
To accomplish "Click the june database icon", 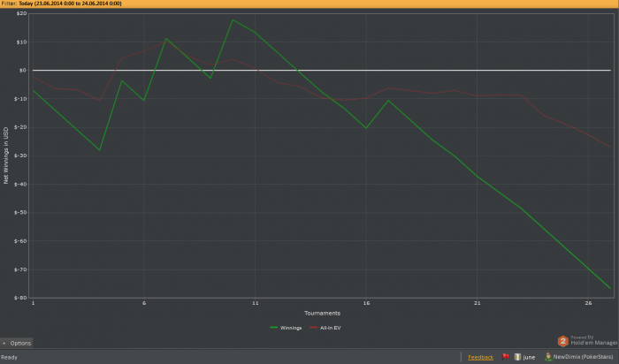I will [x=517, y=357].
